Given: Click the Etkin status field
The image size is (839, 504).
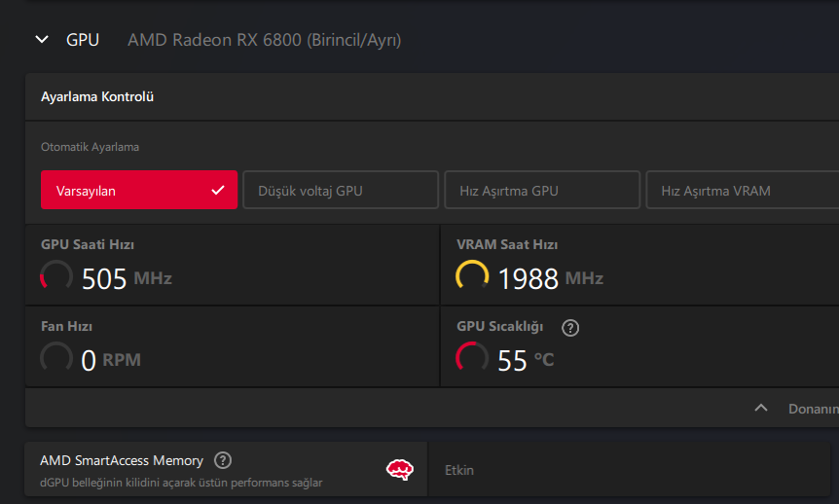Looking at the screenshot, I should point(629,470).
